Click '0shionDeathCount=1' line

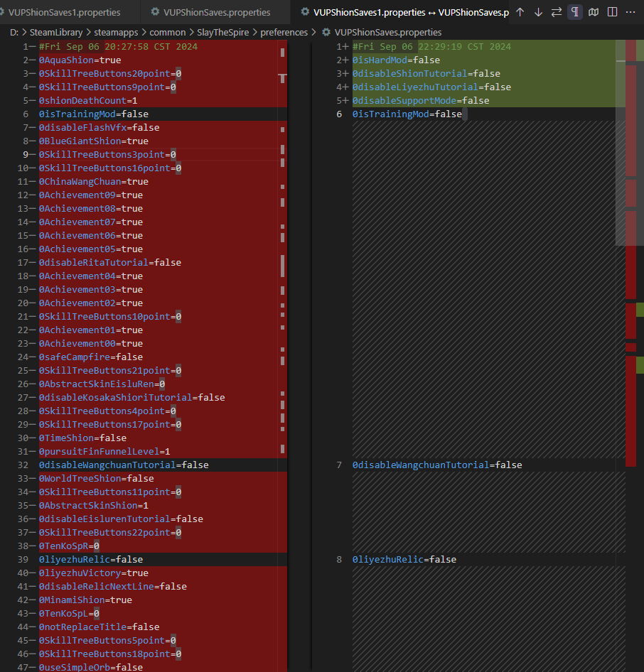pos(88,101)
